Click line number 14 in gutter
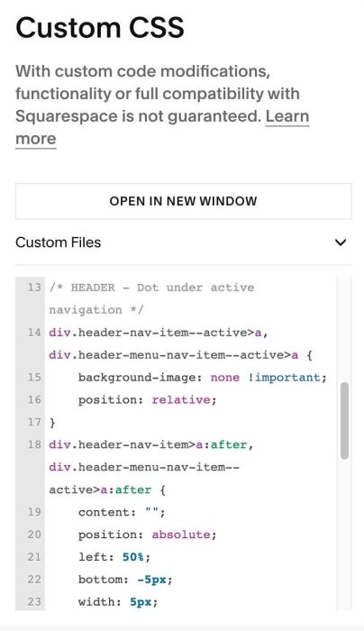The width and height of the screenshot is (364, 631). tap(34, 333)
